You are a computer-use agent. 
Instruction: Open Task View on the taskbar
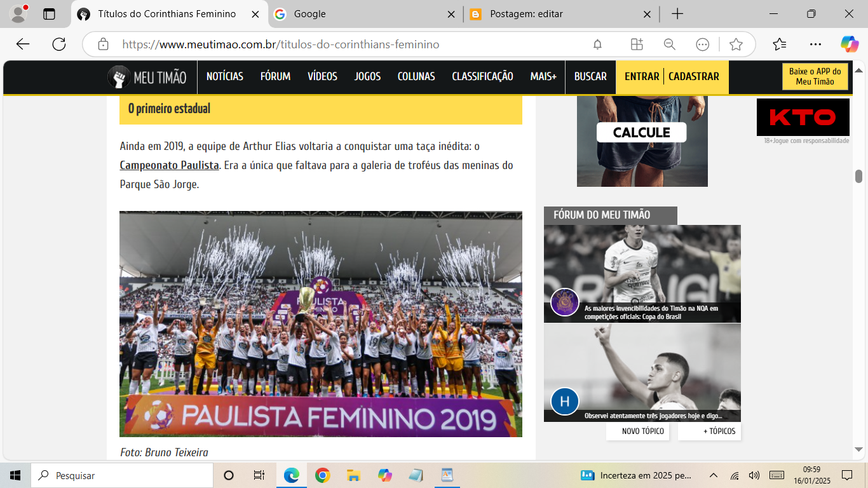(259, 475)
